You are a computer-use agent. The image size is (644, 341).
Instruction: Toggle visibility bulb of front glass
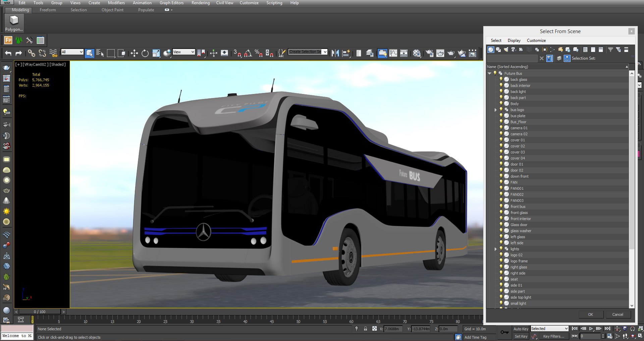pyautogui.click(x=501, y=212)
